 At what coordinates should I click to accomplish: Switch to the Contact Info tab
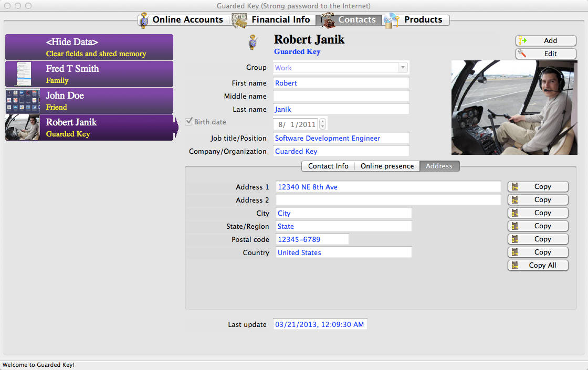coord(328,166)
